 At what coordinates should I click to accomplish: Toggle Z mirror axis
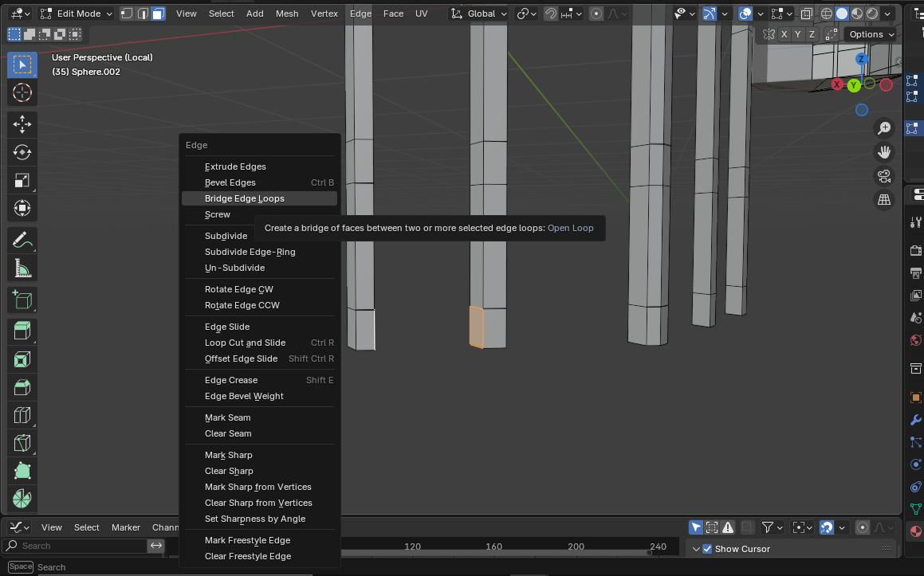click(x=812, y=34)
